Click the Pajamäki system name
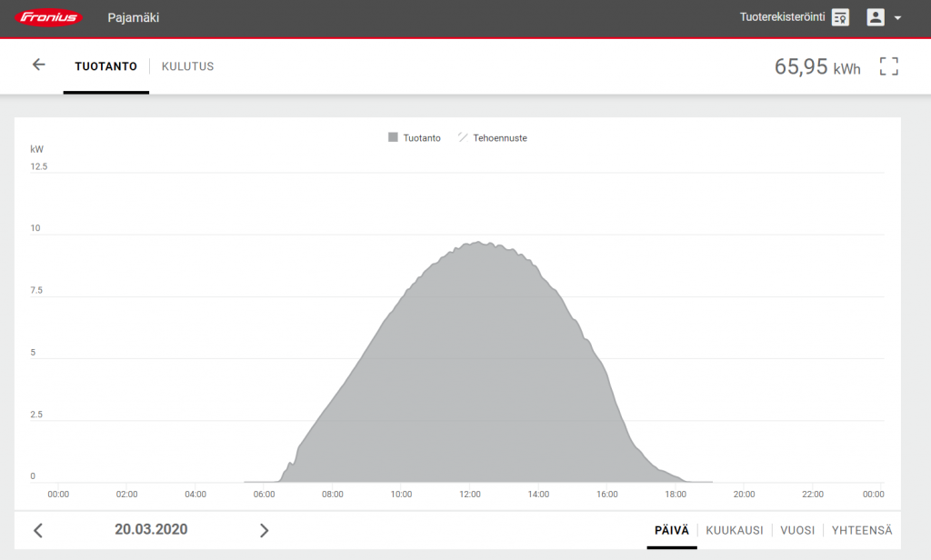The height and width of the screenshot is (560, 931). pyautogui.click(x=133, y=17)
